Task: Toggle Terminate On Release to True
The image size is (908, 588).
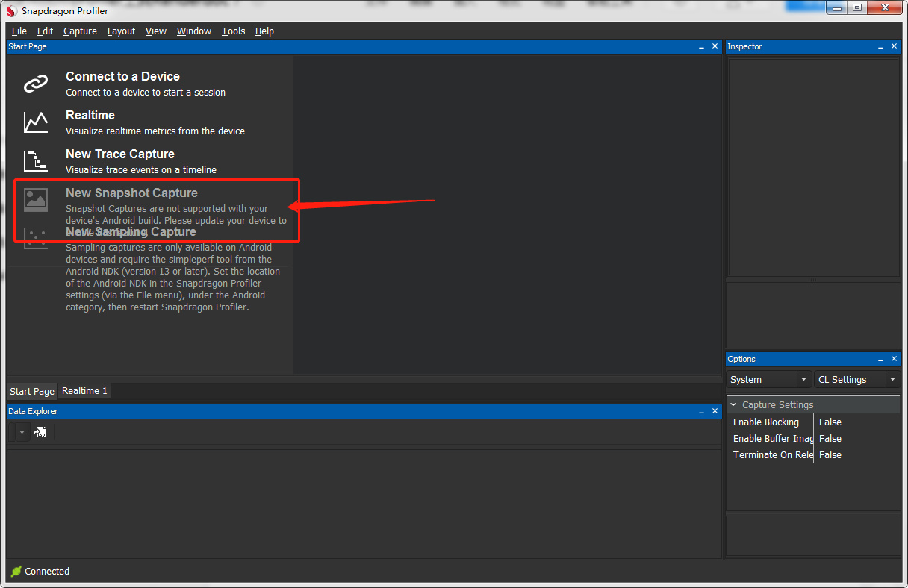Action: [x=830, y=454]
